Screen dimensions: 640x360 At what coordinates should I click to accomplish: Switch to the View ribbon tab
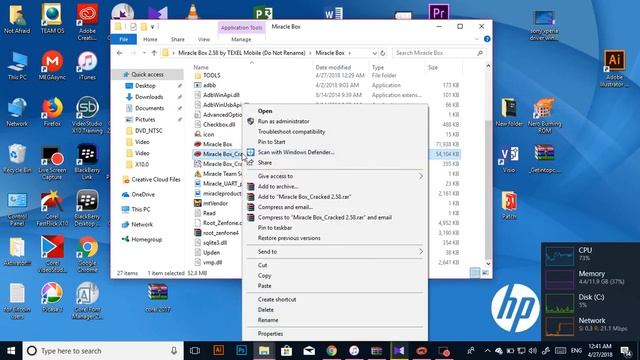point(204,39)
